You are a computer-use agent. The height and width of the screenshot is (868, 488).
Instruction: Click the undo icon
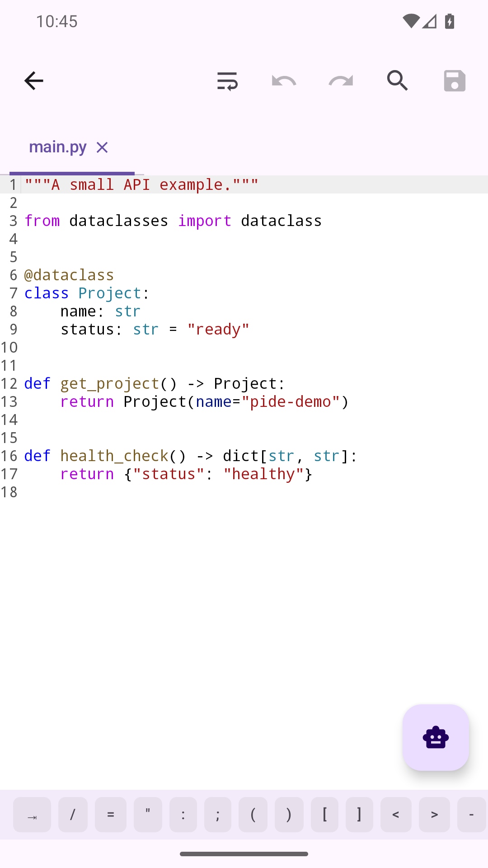[x=284, y=81]
